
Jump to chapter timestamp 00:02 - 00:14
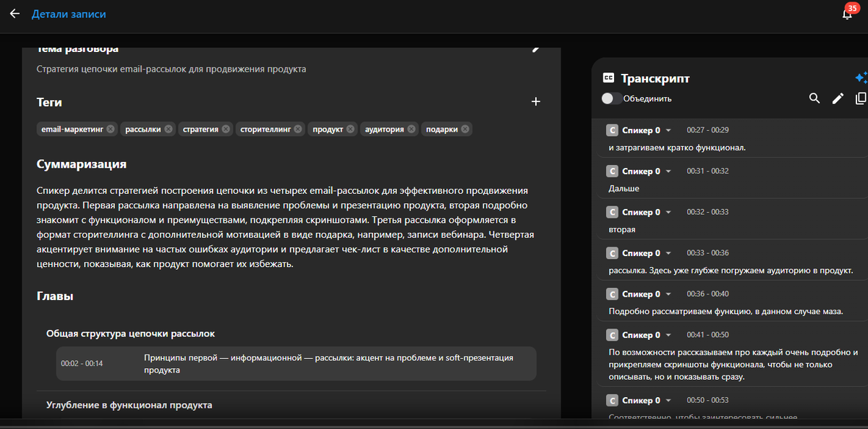pyautogui.click(x=82, y=363)
